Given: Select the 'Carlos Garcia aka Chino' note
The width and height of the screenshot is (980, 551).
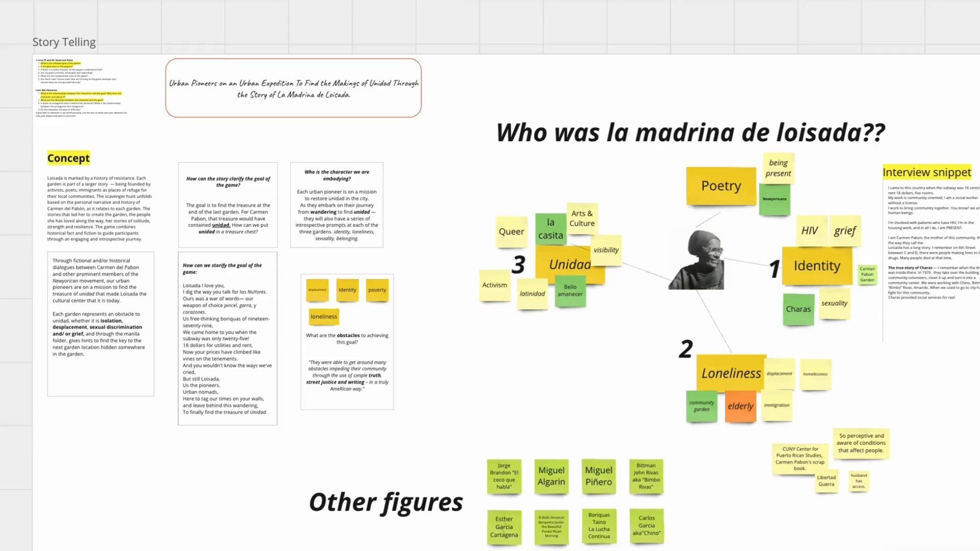Looking at the screenshot, I should click(x=646, y=525).
